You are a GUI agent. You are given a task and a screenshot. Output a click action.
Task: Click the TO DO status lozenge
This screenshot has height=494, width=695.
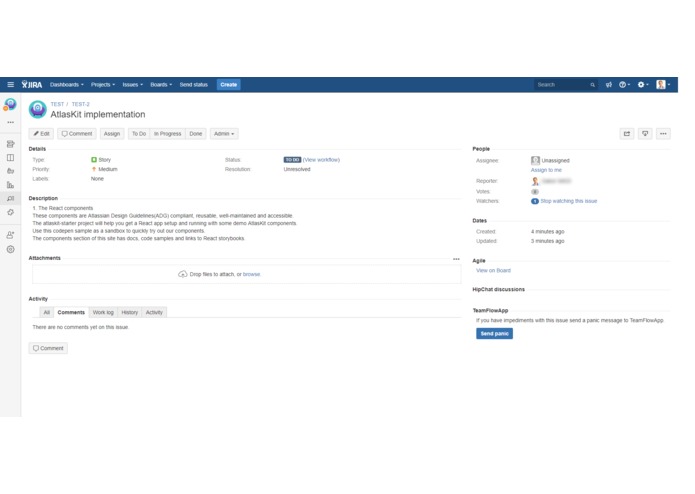click(x=292, y=160)
